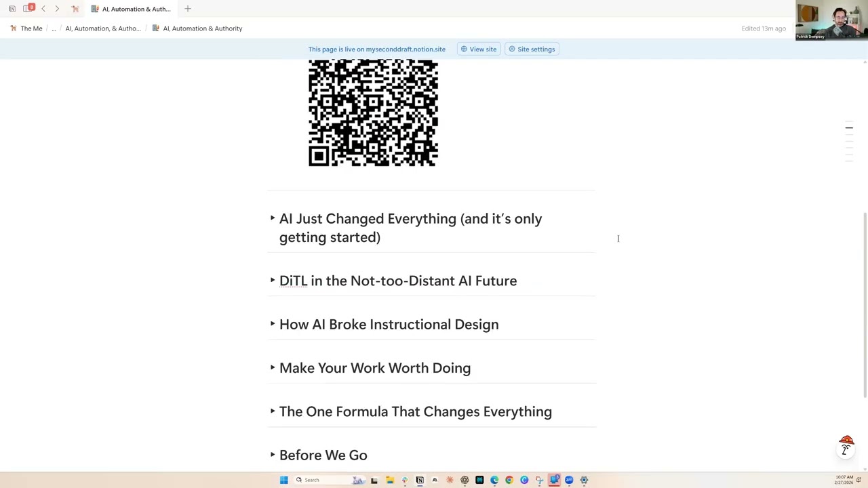The image size is (868, 488).
Task: Open the Edited 13m ago history
Action: click(x=764, y=28)
